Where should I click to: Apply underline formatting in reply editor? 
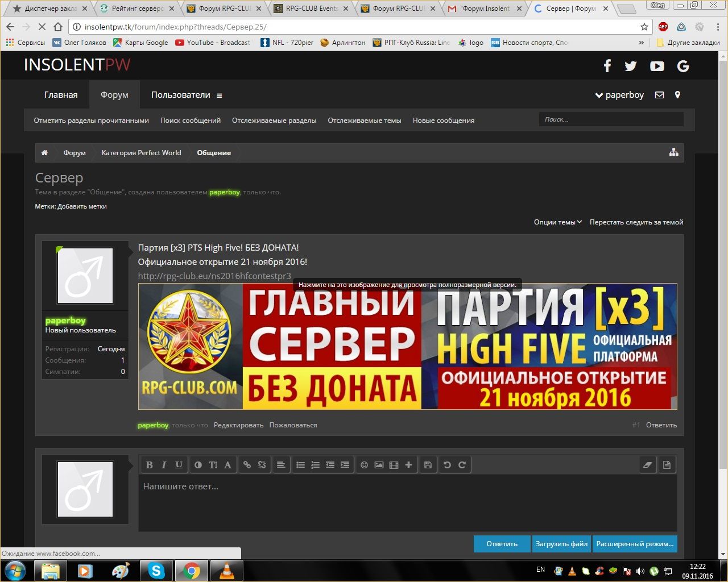179,465
